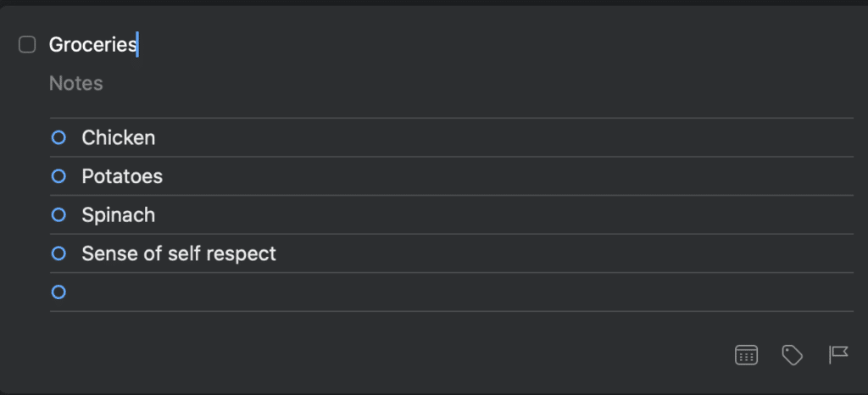Open the calendar date picker icon
The height and width of the screenshot is (395, 868).
pos(746,354)
